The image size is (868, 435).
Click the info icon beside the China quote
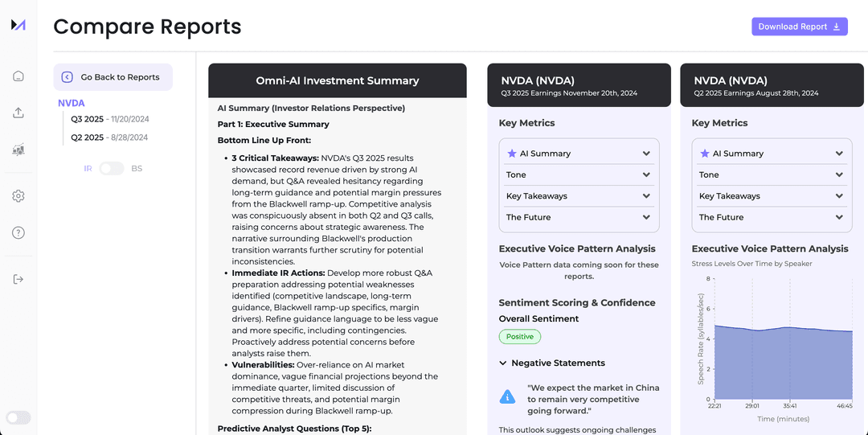(x=507, y=396)
